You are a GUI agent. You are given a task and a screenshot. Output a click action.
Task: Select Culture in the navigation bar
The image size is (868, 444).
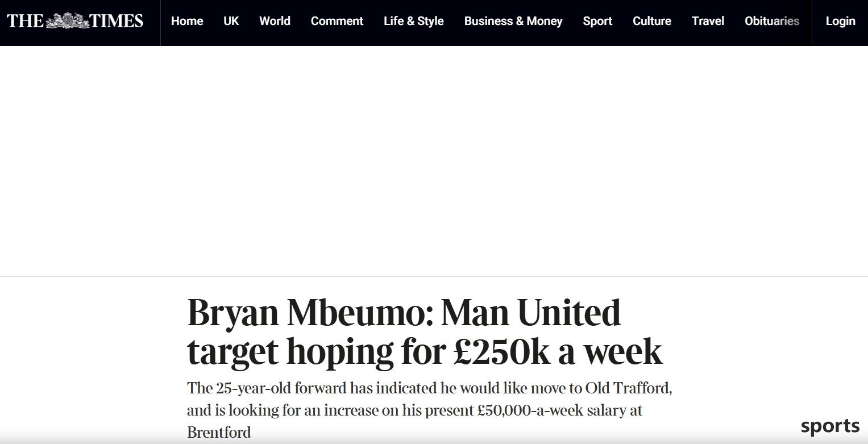pyautogui.click(x=652, y=21)
